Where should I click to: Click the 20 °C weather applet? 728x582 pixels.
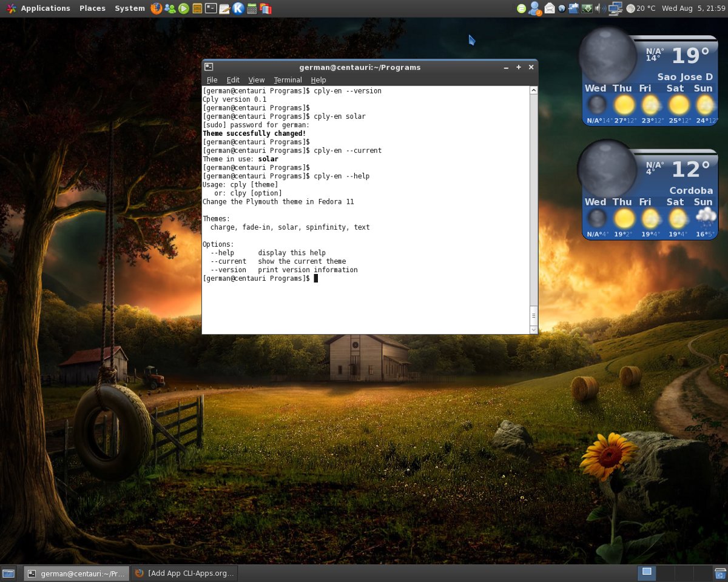pyautogui.click(x=641, y=8)
